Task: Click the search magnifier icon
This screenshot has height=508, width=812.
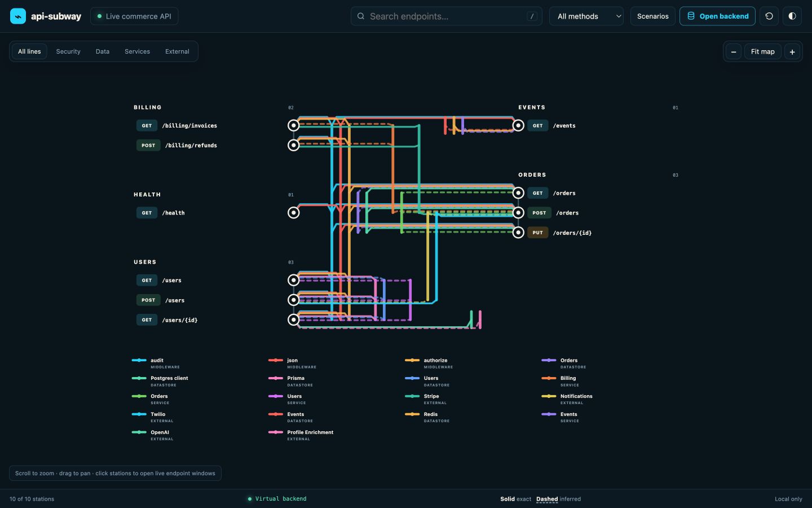Action: 361,16
